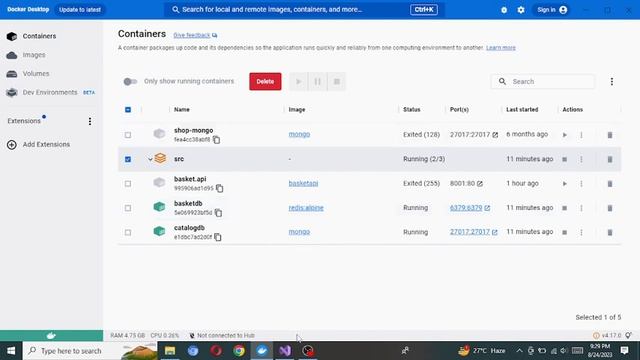Collapse the src compose group

(150, 159)
